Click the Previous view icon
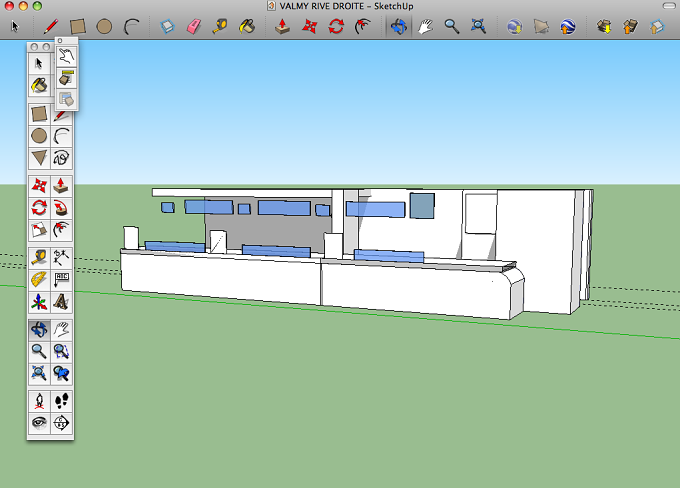 (61, 373)
